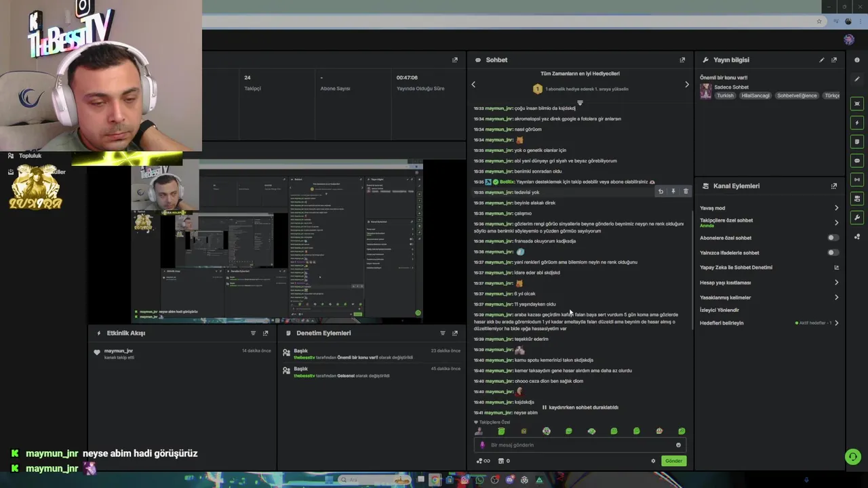Click the wrench quick action in sidebar
Image resolution: width=868 pixels, height=488 pixels.
pos(857,218)
